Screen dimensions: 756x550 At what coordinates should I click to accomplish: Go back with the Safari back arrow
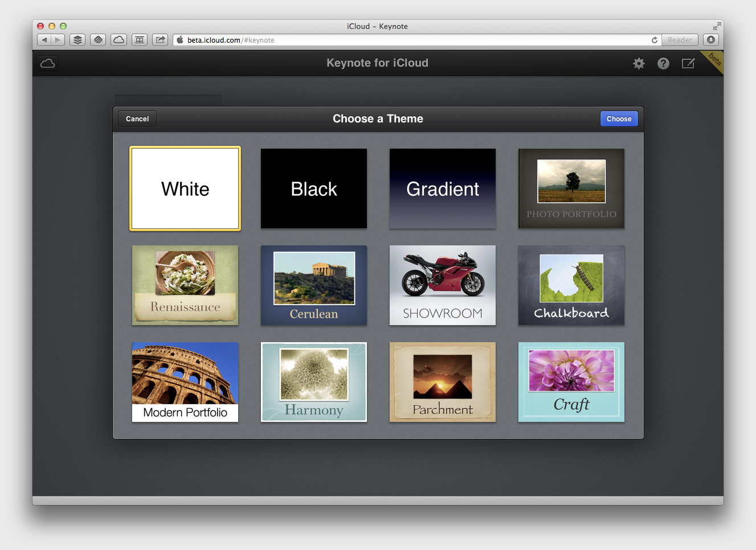[x=44, y=40]
